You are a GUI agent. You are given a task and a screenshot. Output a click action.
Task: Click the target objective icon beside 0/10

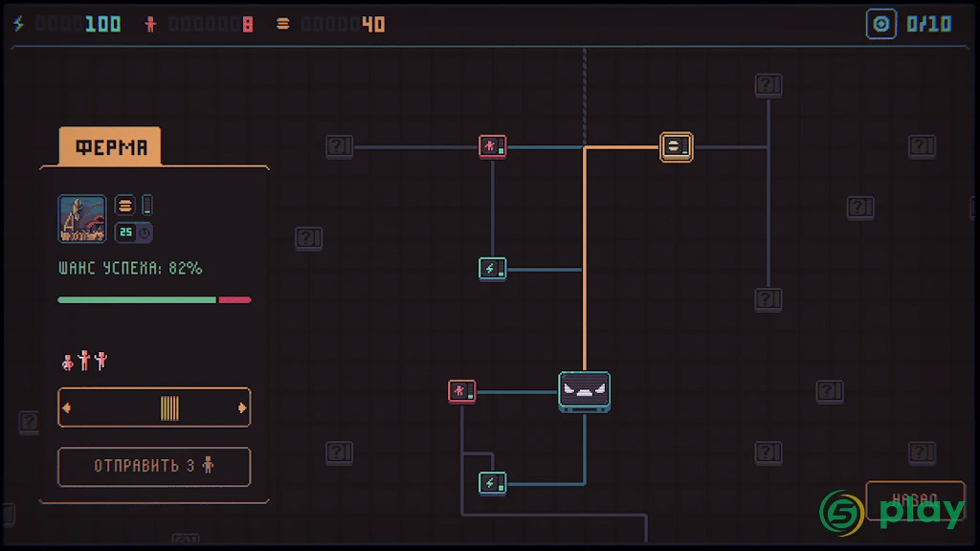coord(881,24)
